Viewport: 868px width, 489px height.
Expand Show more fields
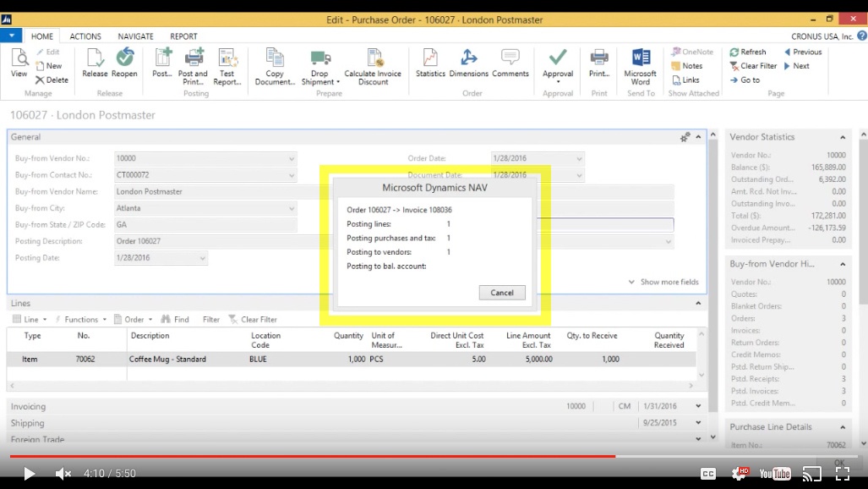[663, 282]
